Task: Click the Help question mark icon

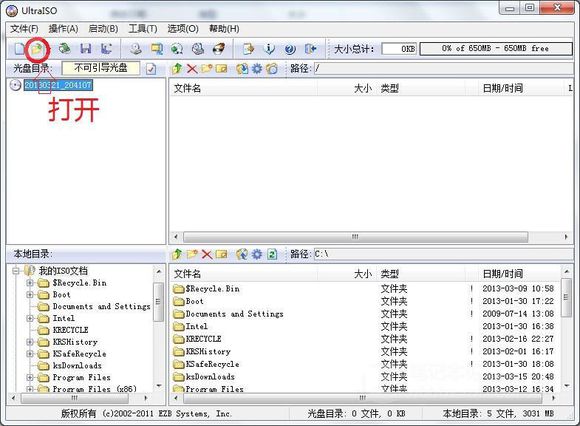Action: point(290,49)
